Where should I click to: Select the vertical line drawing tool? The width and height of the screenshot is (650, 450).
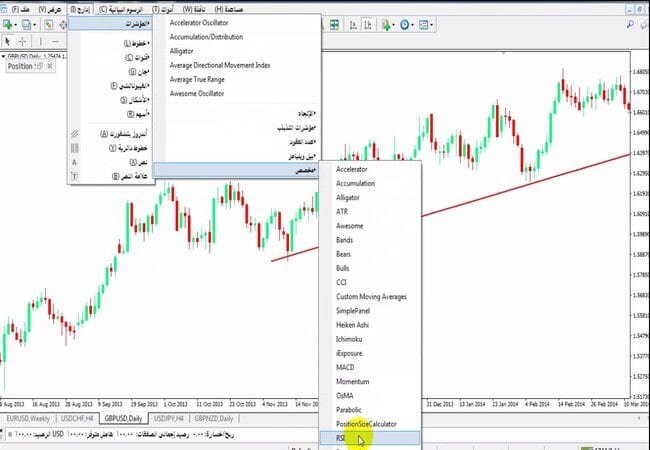click(x=40, y=41)
